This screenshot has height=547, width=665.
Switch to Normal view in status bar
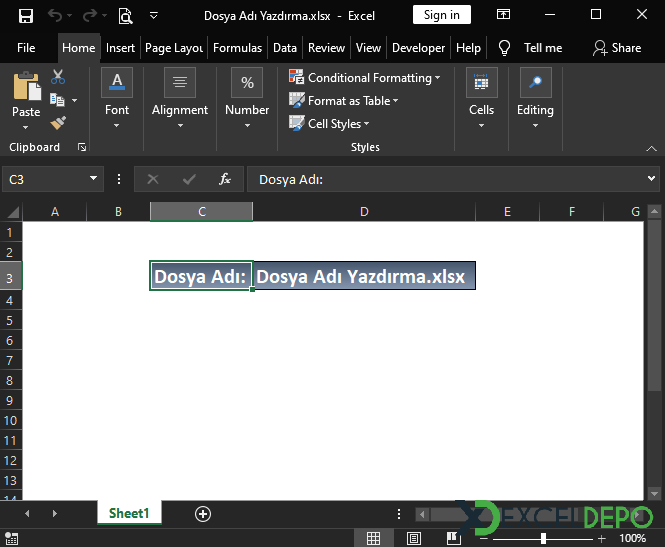click(373, 538)
